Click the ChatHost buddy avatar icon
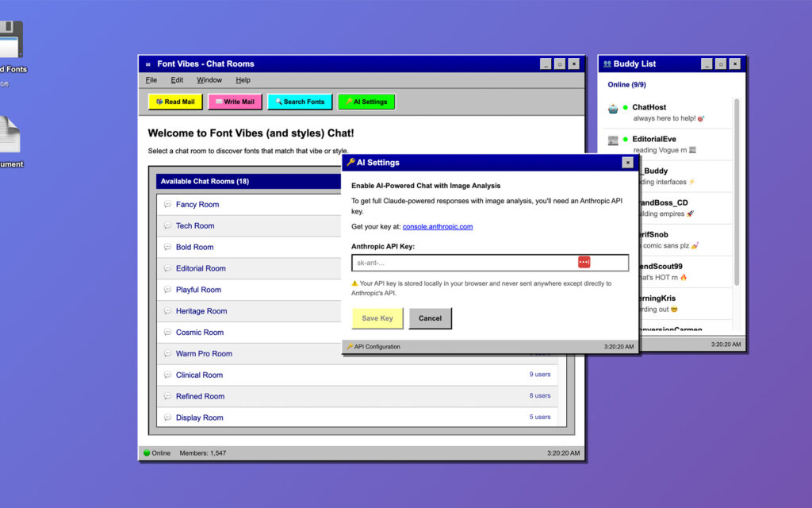This screenshot has height=508, width=812. click(613, 108)
